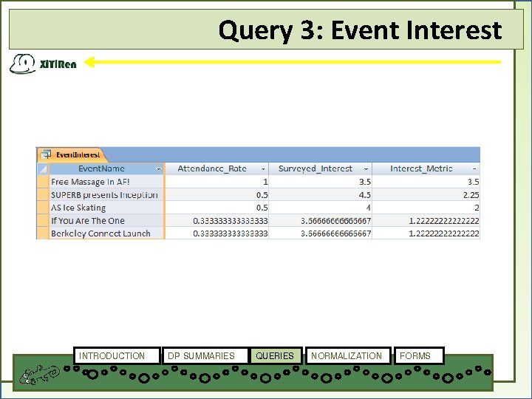Select row selector for Free Massage row
This screenshot has width=532, height=399.
(x=42, y=182)
